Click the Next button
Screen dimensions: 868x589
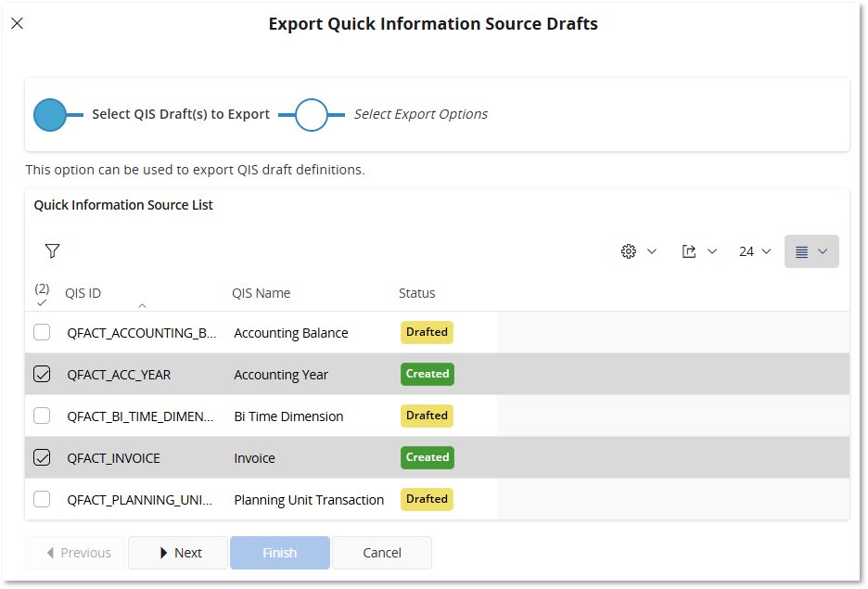pos(178,553)
